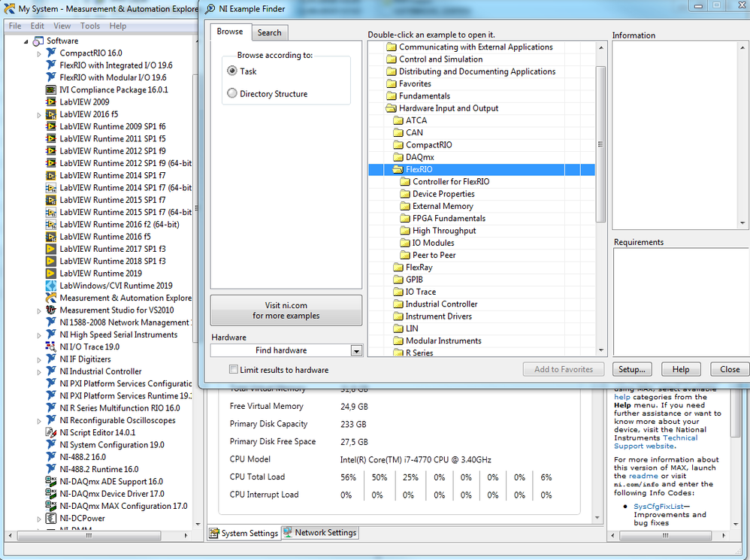Click the IVI Compliance Package 16.0.1 icon
The image size is (750, 560).
pos(50,89)
